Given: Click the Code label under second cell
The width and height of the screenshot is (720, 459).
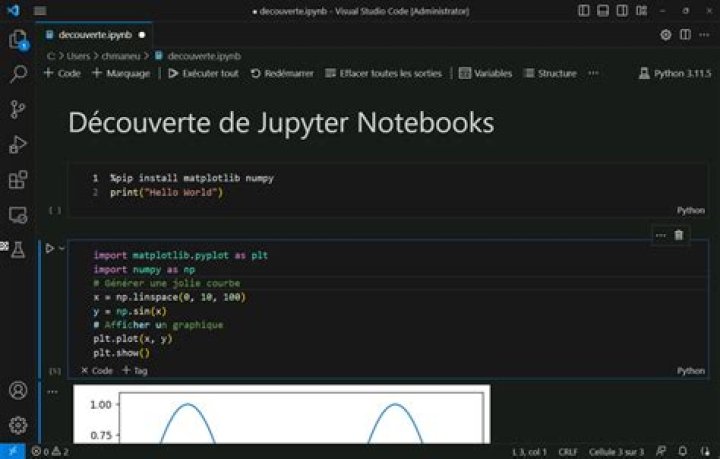Looking at the screenshot, I should click(97, 370).
